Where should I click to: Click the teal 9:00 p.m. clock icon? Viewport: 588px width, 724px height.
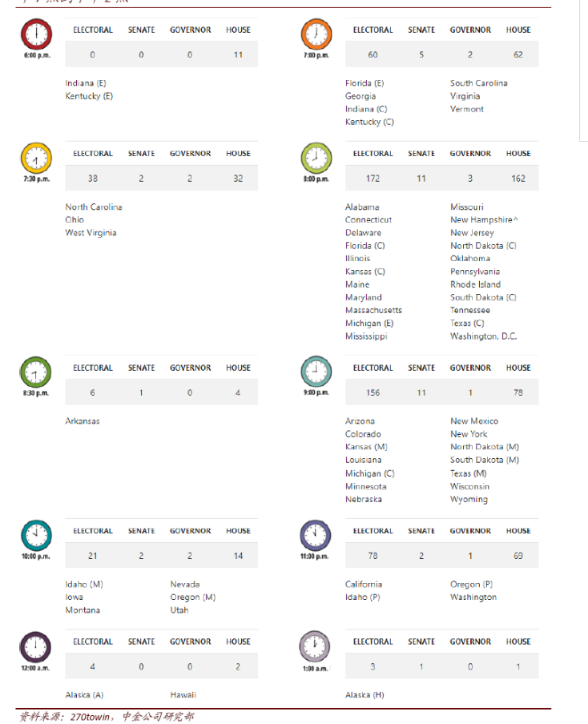pos(316,372)
